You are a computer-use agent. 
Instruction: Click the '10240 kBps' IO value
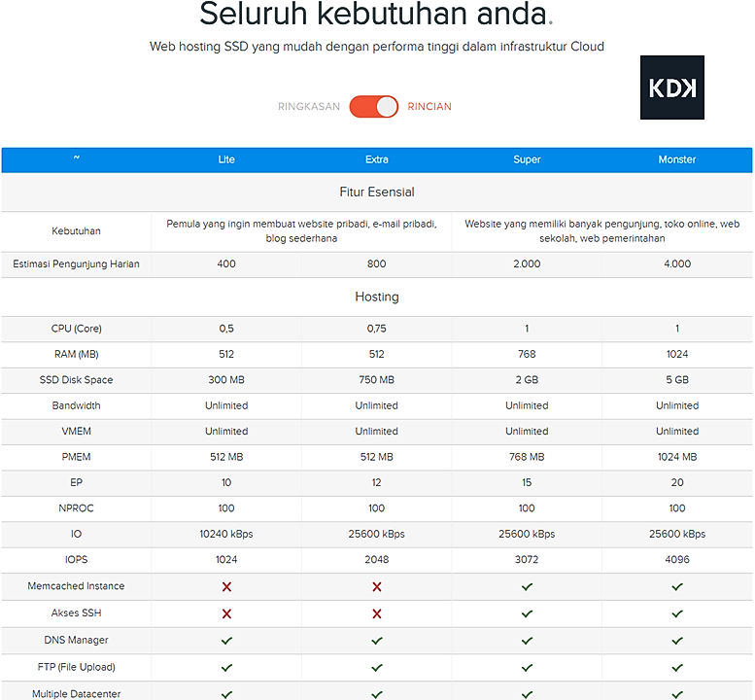click(x=226, y=534)
